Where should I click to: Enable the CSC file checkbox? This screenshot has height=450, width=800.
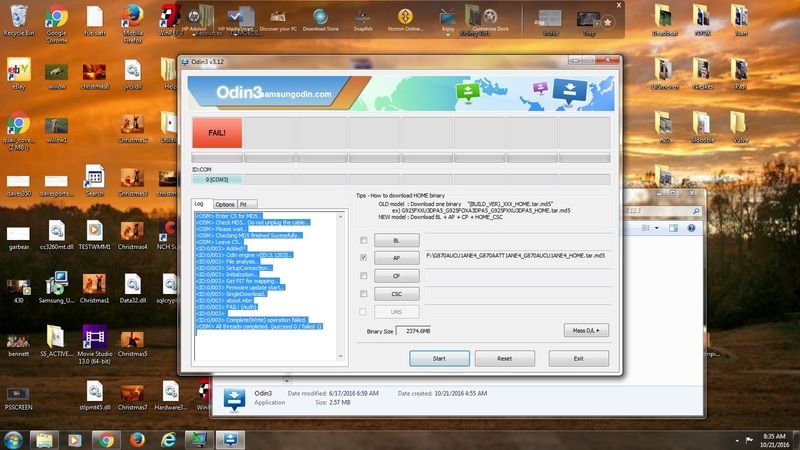(363, 293)
